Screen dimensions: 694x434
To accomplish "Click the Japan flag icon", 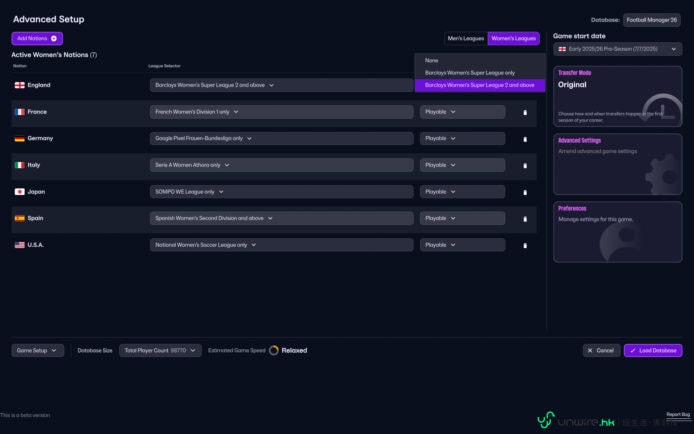I will (x=19, y=192).
